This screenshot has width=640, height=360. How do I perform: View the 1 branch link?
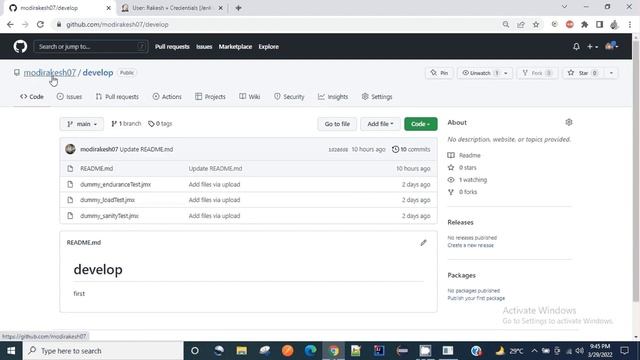pos(126,124)
